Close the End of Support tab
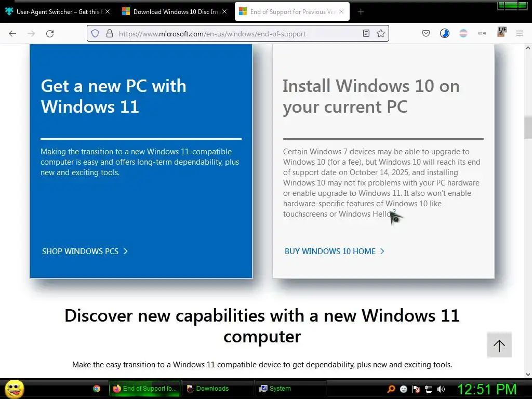The height and width of the screenshot is (399, 532). tap(341, 11)
